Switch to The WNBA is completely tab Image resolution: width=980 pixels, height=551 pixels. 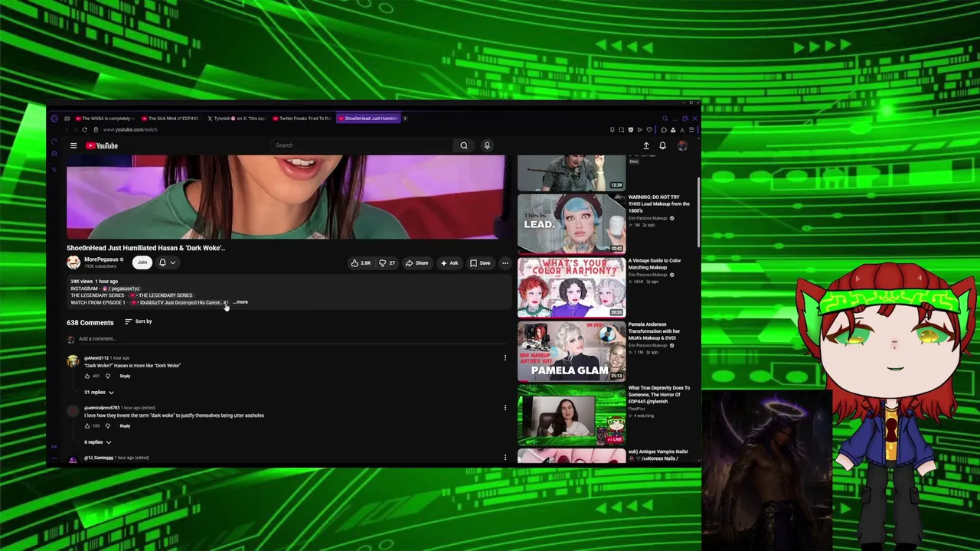tap(103, 119)
